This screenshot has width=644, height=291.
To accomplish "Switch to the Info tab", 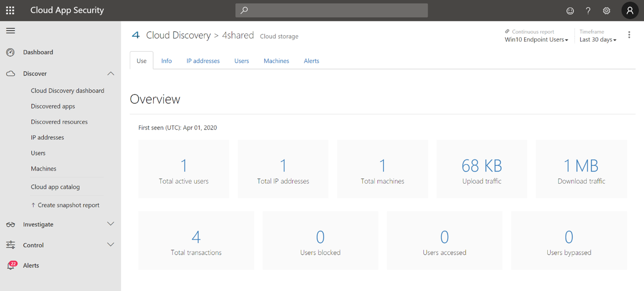I will point(166,60).
